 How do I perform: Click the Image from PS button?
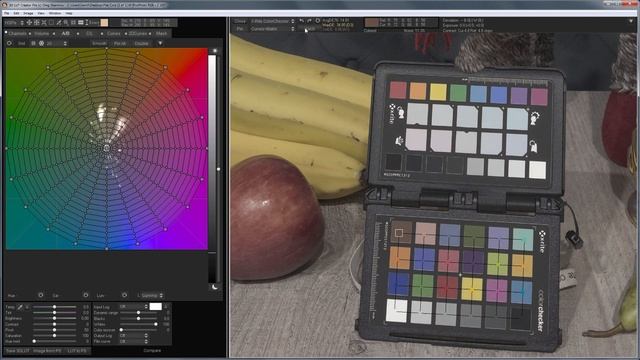point(47,351)
